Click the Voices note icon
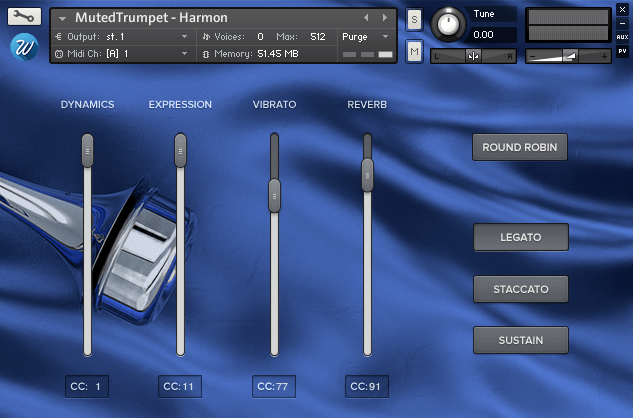This screenshot has height=418, width=633. [206, 37]
